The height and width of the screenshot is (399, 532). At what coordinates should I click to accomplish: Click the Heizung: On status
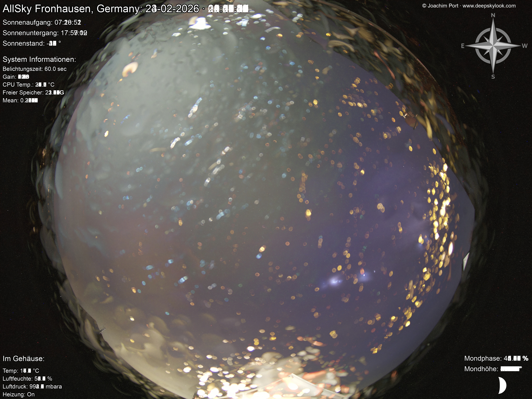(x=18, y=394)
